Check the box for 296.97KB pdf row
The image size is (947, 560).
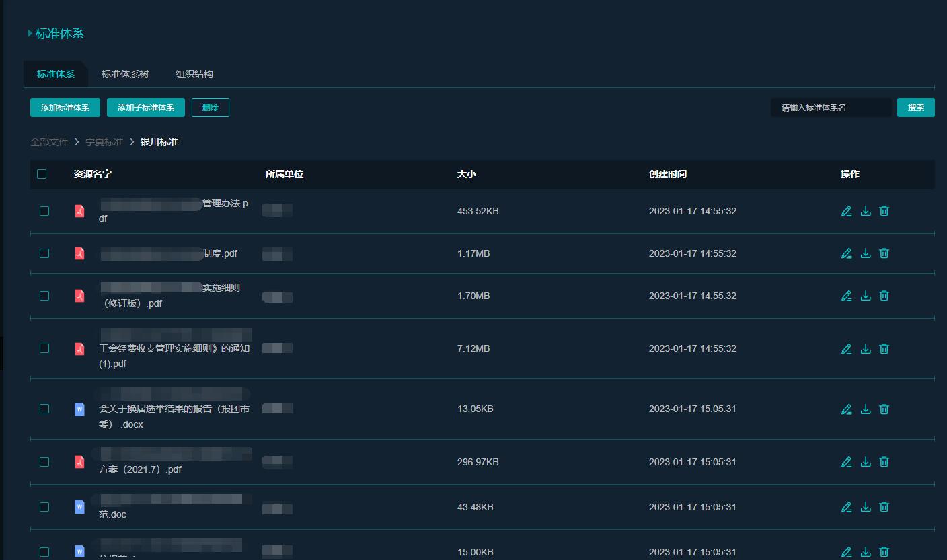click(x=44, y=462)
